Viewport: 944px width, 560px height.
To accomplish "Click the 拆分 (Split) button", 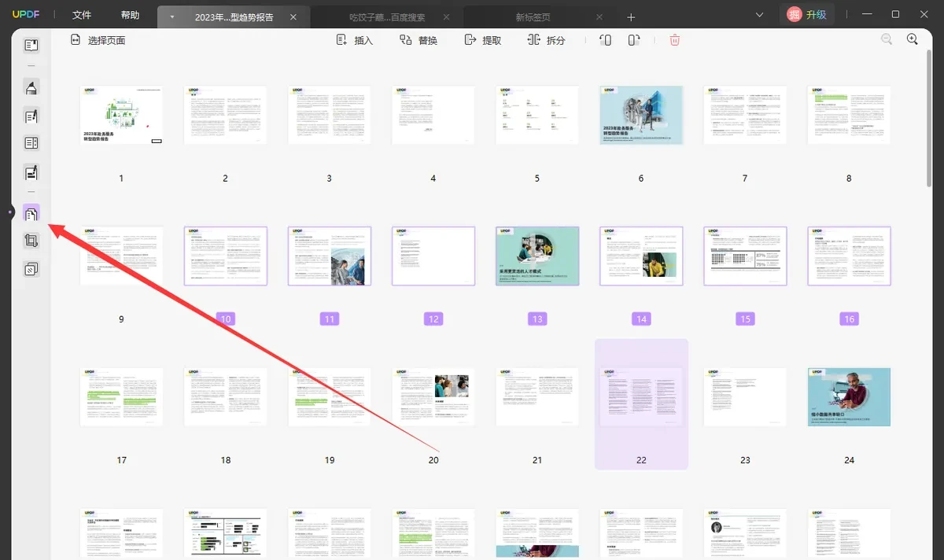I will [x=546, y=40].
